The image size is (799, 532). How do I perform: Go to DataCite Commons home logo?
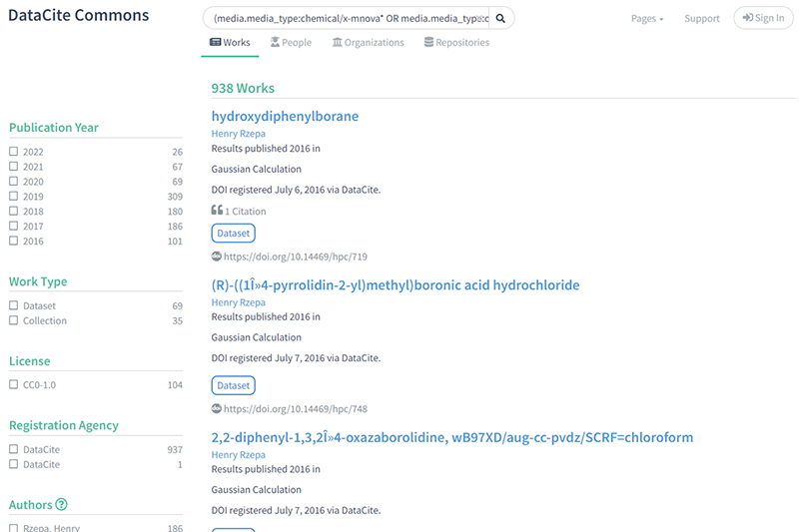(79, 16)
